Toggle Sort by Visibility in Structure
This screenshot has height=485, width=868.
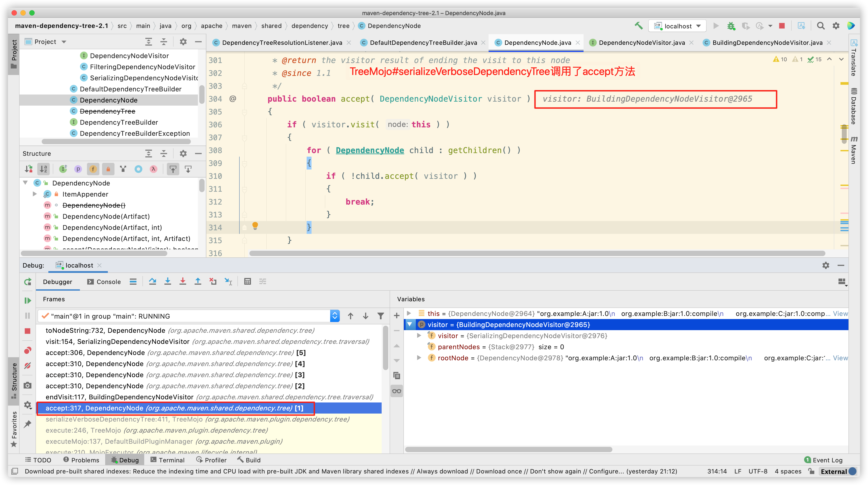(29, 169)
